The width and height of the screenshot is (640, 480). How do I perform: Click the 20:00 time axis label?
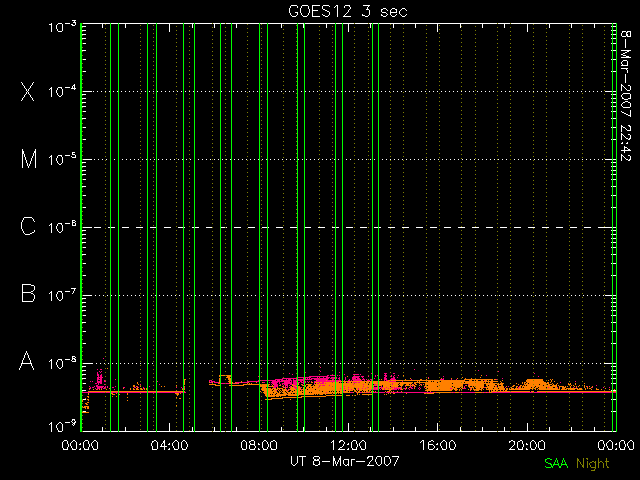point(527,445)
